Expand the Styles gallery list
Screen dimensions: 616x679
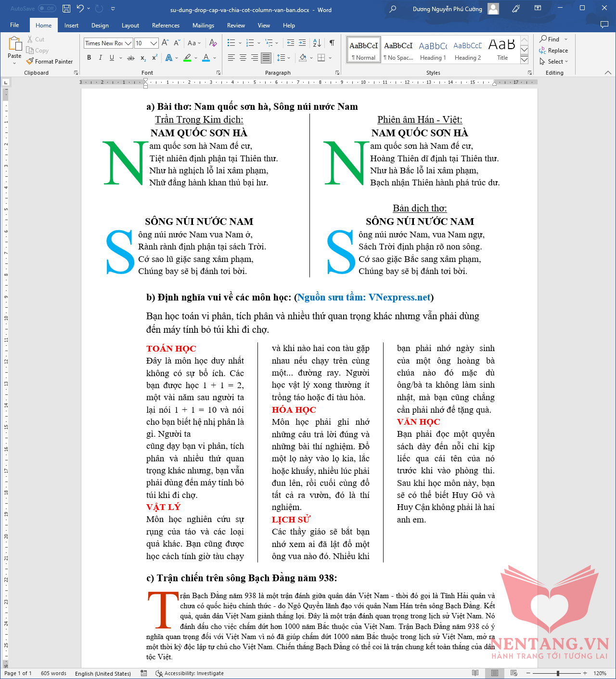click(x=525, y=60)
